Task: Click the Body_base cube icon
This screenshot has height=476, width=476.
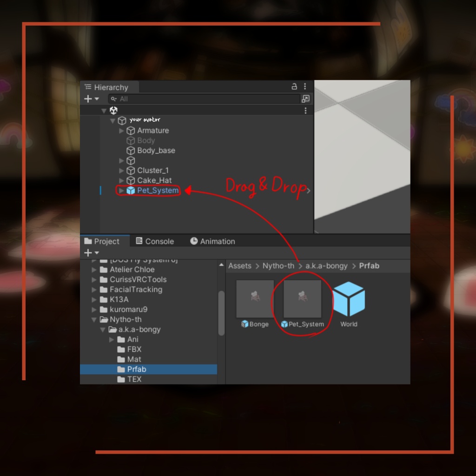Action: pyautogui.click(x=131, y=151)
